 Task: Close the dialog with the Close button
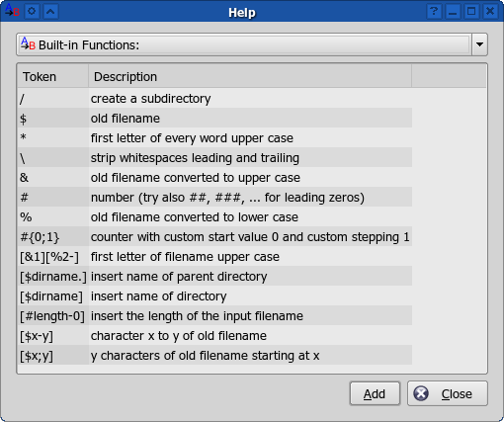point(448,393)
